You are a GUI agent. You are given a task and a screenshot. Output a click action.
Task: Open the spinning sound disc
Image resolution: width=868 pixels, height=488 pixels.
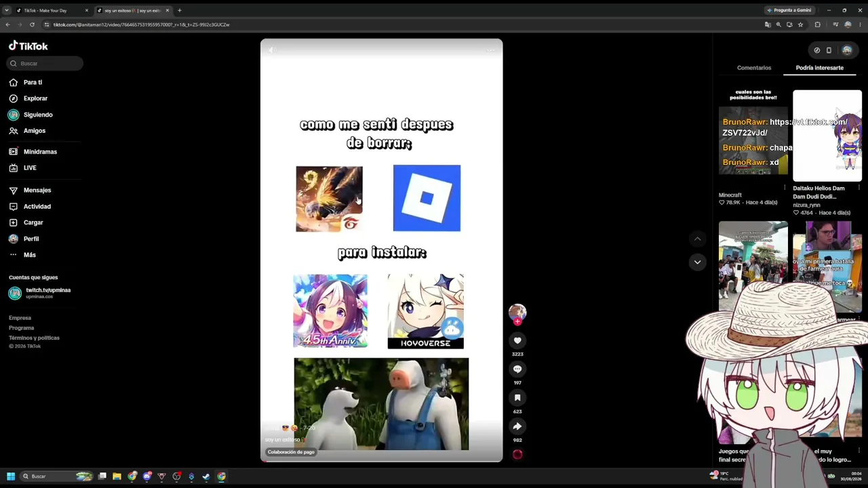tap(517, 455)
